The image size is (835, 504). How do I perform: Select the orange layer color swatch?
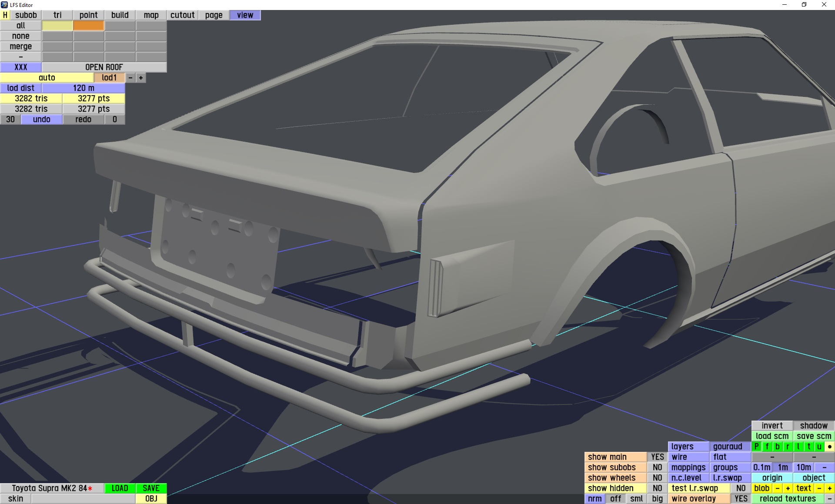click(89, 26)
